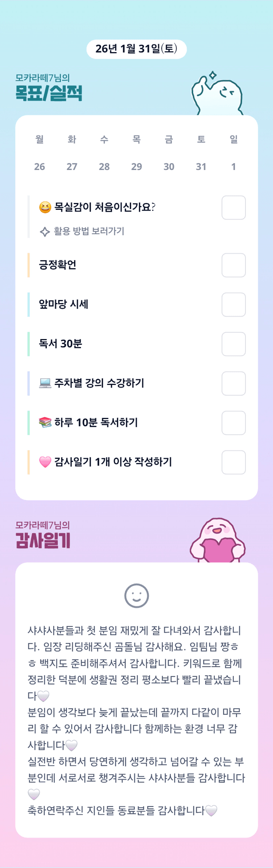The height and width of the screenshot is (868, 273).
Task: Open the 활용 방법 보러가기 link
Action: click(89, 231)
